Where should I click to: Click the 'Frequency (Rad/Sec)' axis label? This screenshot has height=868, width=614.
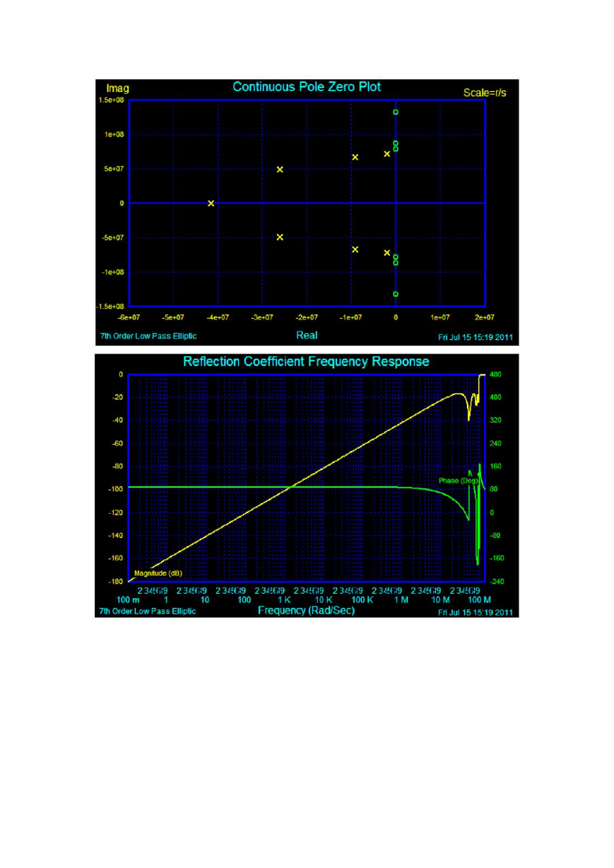click(306, 610)
